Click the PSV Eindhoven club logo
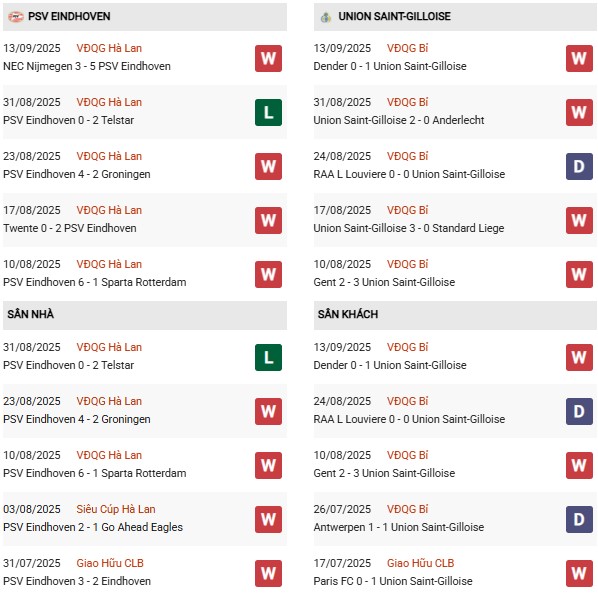The width and height of the screenshot is (598, 596). (16, 17)
